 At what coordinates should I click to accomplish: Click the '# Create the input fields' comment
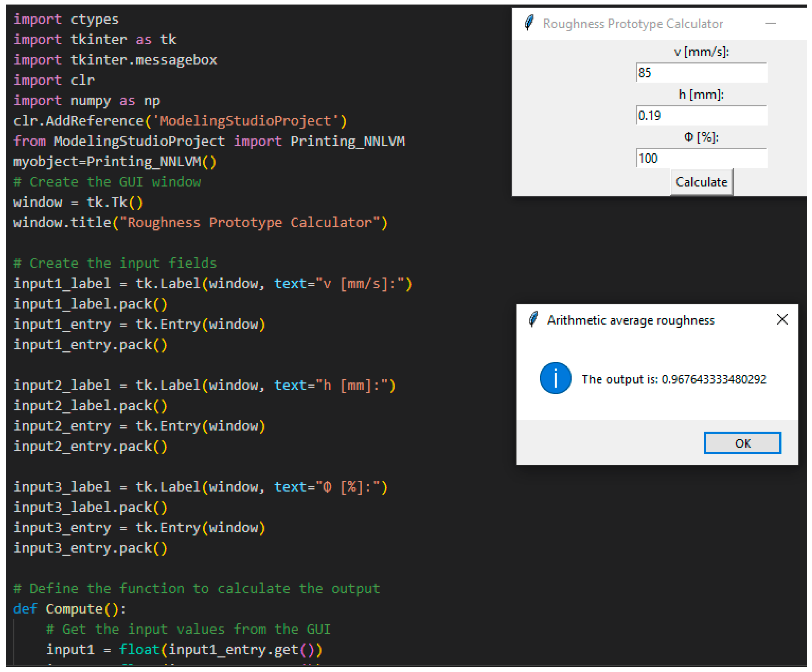(115, 263)
